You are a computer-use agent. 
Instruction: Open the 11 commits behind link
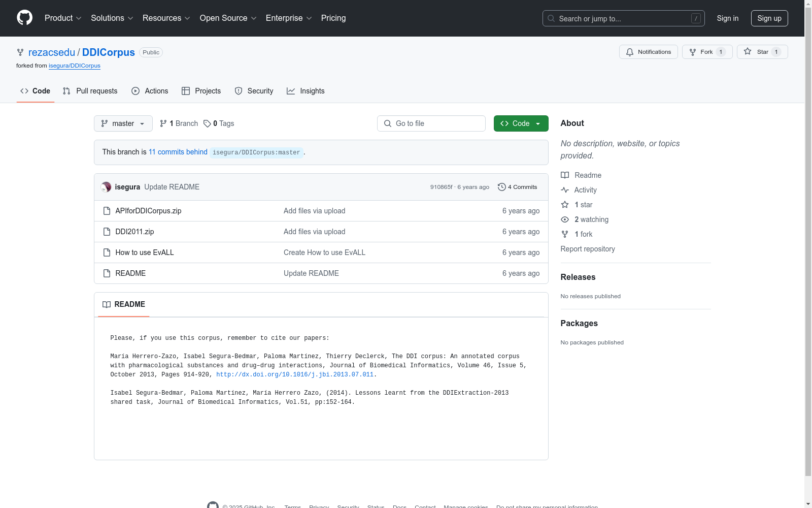pyautogui.click(x=178, y=152)
